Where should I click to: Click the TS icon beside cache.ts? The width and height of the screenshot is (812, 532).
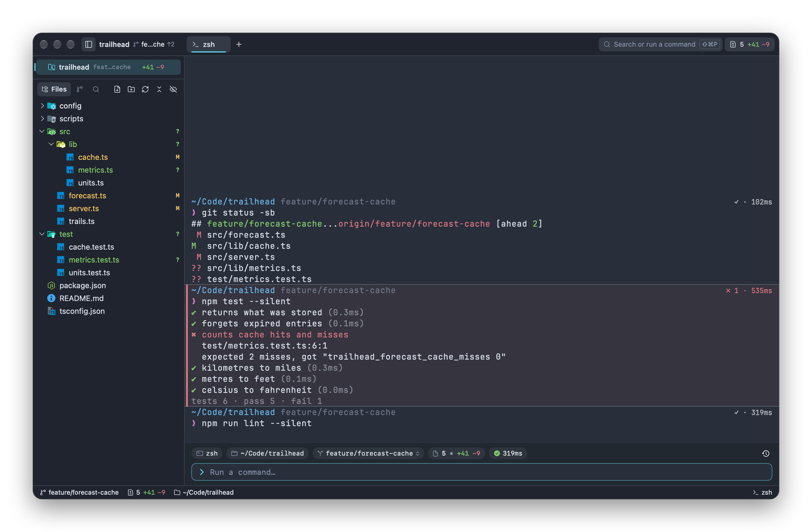click(x=70, y=157)
